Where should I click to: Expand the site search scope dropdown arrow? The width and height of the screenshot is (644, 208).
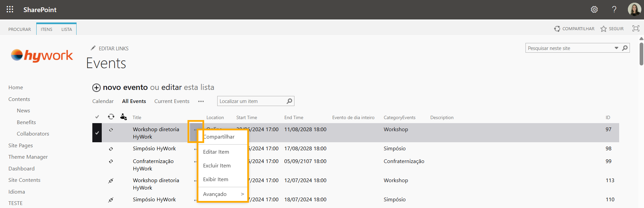tap(616, 48)
